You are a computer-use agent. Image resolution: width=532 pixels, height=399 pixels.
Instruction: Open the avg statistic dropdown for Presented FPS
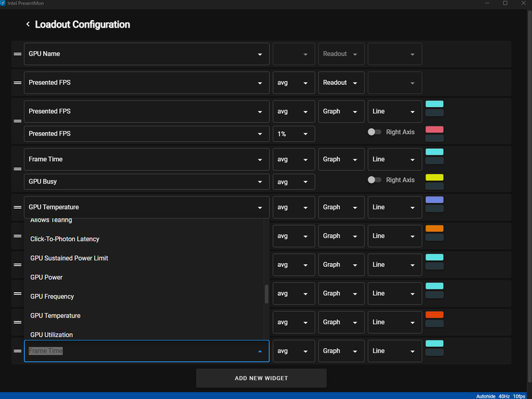[x=293, y=83]
